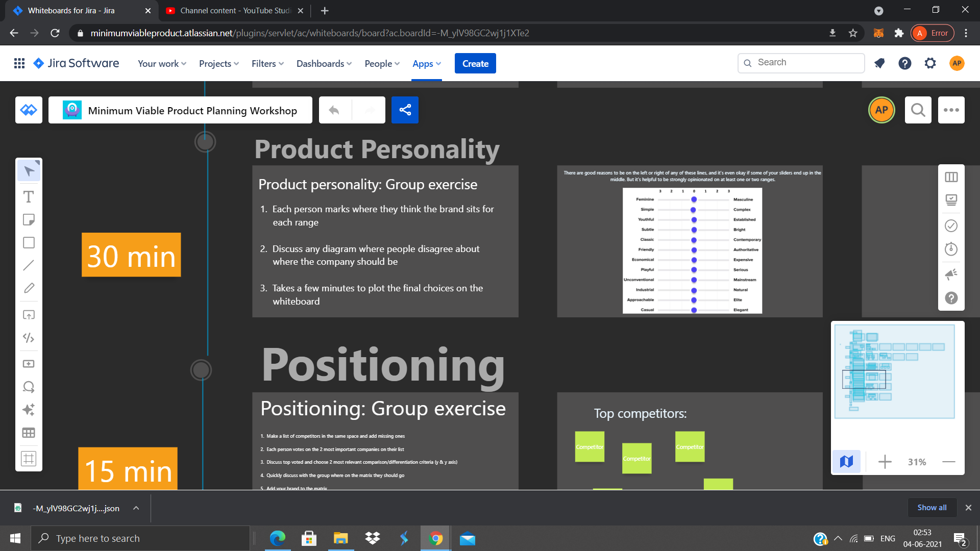Click the zoom in plus button

coord(885,462)
